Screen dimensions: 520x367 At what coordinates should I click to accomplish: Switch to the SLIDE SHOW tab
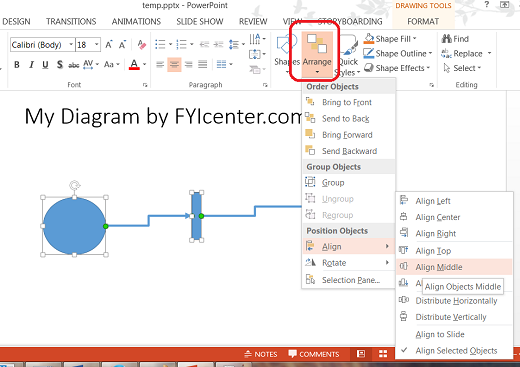point(200,22)
